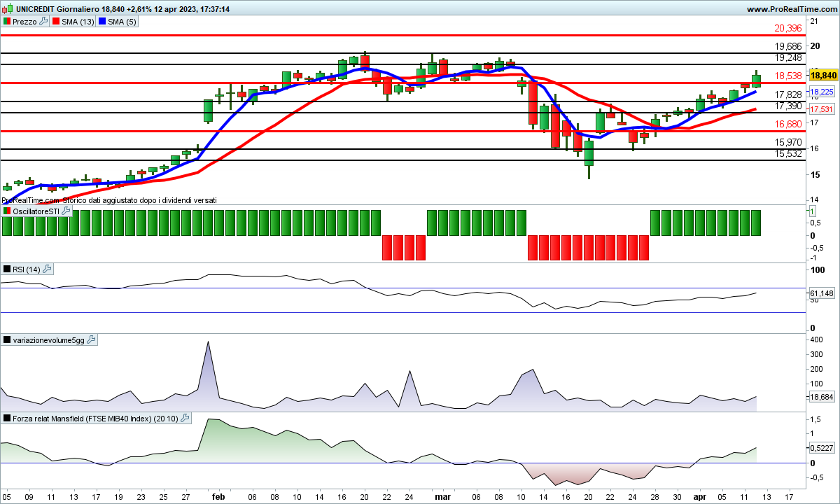Select the RSI (14) panel label
The image size is (840, 504).
(27, 269)
